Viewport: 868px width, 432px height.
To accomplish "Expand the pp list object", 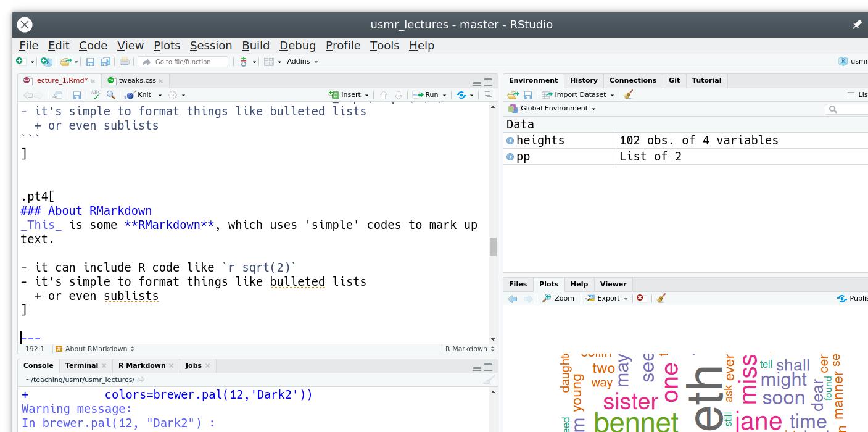I will (510, 157).
